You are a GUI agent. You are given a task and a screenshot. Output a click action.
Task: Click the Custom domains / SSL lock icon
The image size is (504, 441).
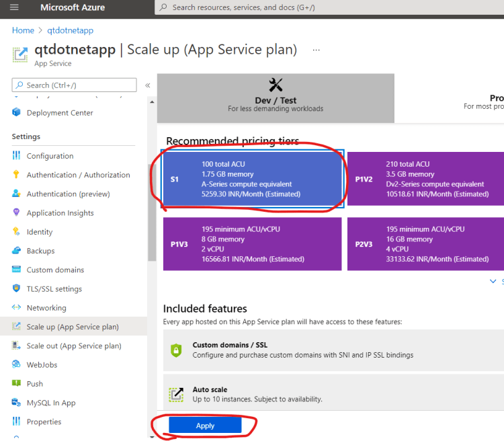point(176,350)
